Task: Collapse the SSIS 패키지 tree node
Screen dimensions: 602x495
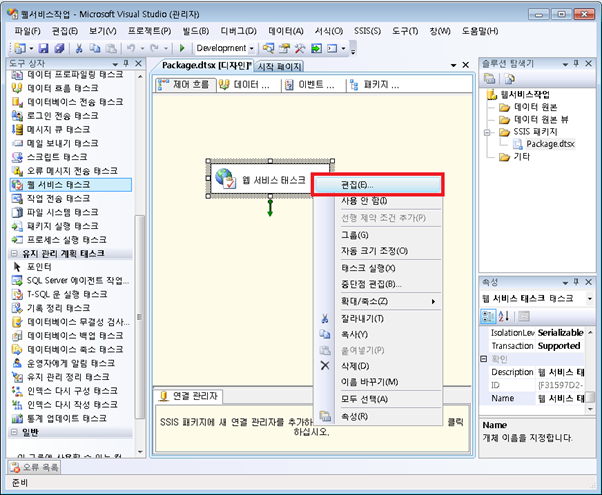Action: click(487, 132)
